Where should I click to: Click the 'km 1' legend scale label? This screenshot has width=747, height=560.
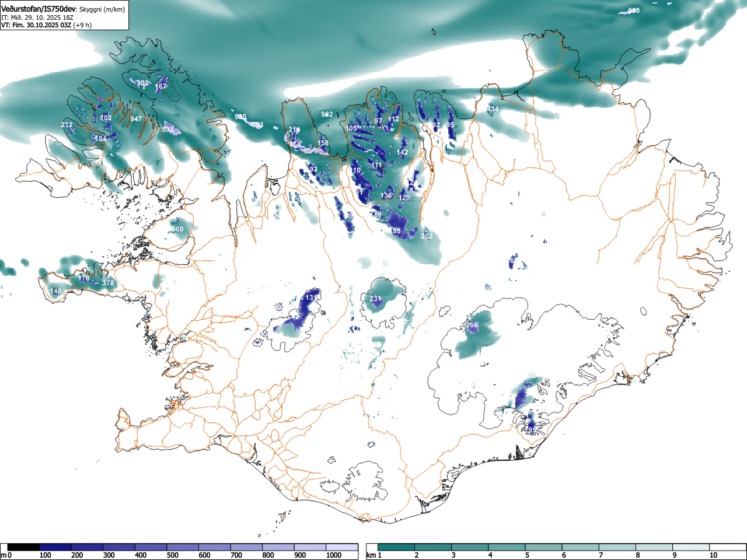pos(374,555)
